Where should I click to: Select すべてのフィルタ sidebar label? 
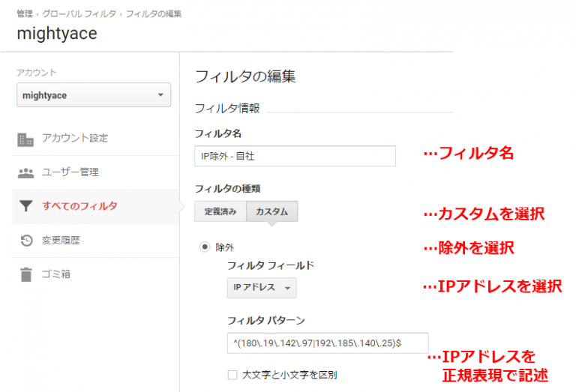click(x=79, y=206)
